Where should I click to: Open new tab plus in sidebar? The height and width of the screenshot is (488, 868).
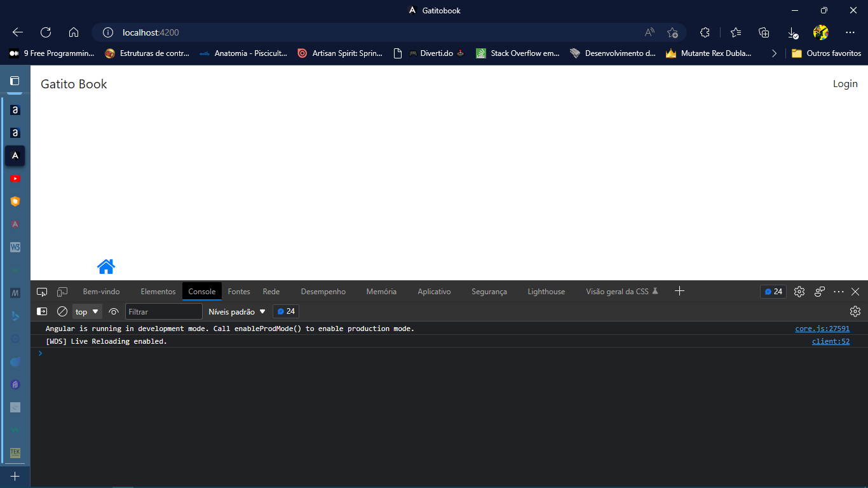(x=15, y=476)
